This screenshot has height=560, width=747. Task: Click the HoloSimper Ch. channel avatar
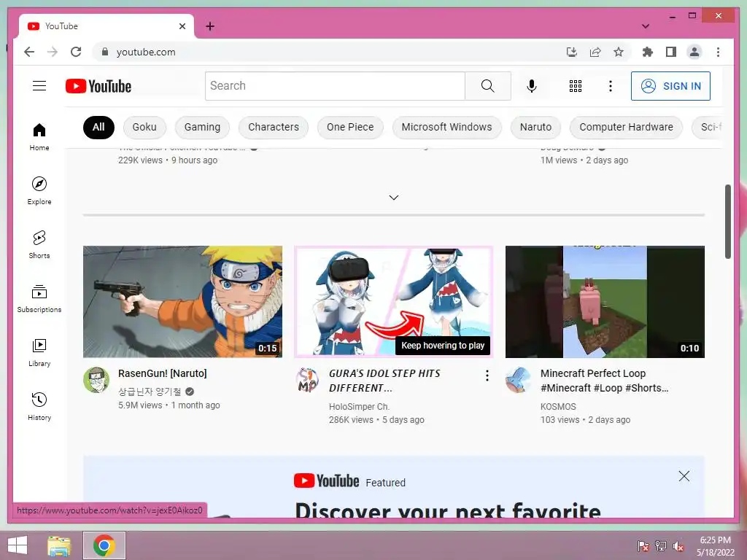[307, 379]
